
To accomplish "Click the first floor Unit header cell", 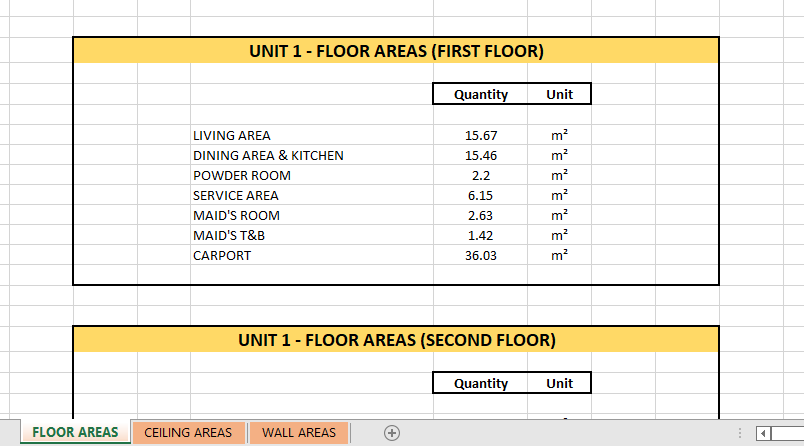I will point(560,95).
